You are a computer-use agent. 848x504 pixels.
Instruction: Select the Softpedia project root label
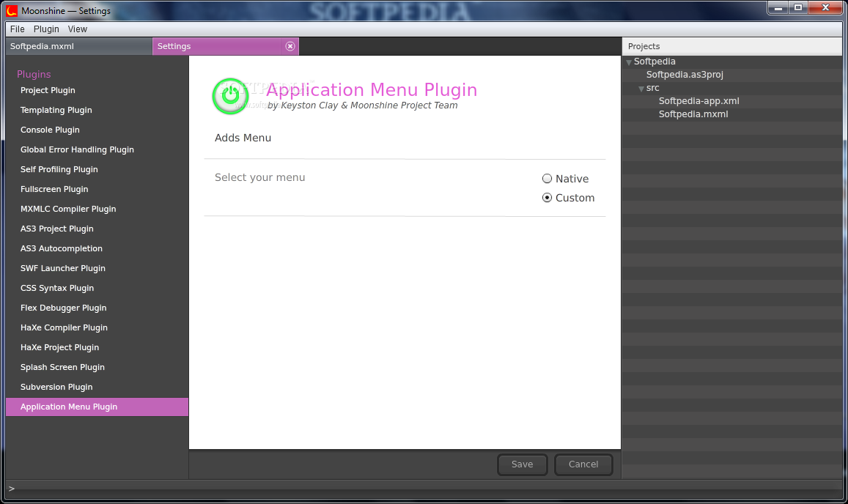click(655, 62)
